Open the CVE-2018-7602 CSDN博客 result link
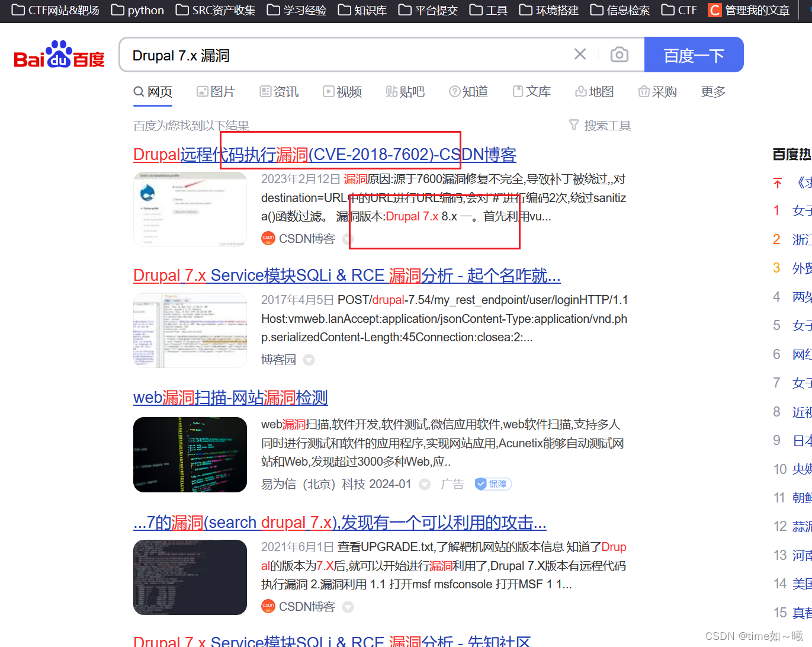The width and height of the screenshot is (812, 647). [325, 155]
